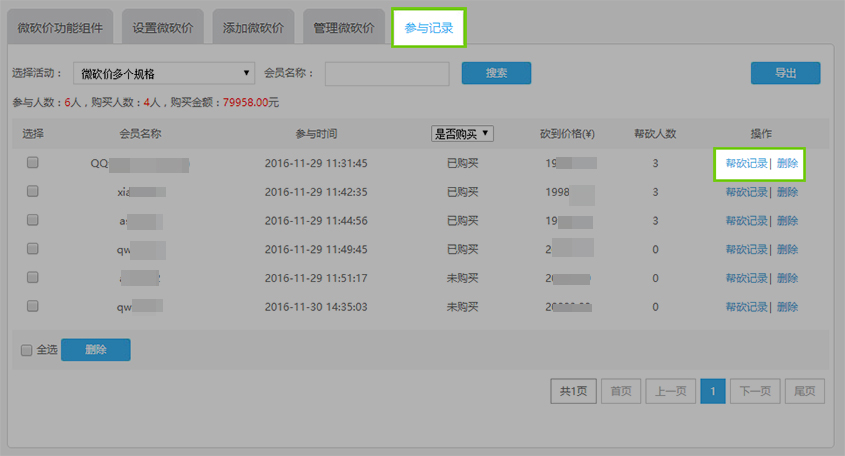Viewport: 845px width, 456px height.
Task: Open the 设置微砍价 tab
Action: (x=167, y=28)
